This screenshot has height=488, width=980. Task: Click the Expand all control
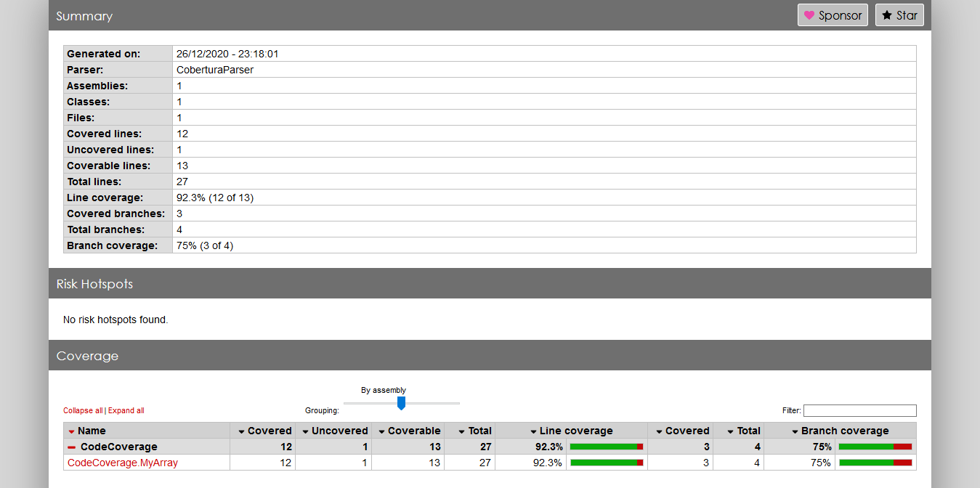coord(126,410)
